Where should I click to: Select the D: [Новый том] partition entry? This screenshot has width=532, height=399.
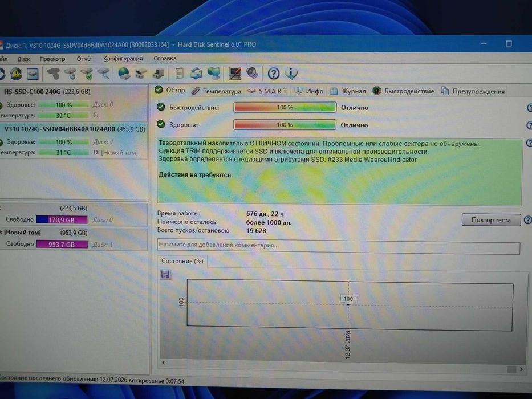pyautogui.click(x=74, y=238)
